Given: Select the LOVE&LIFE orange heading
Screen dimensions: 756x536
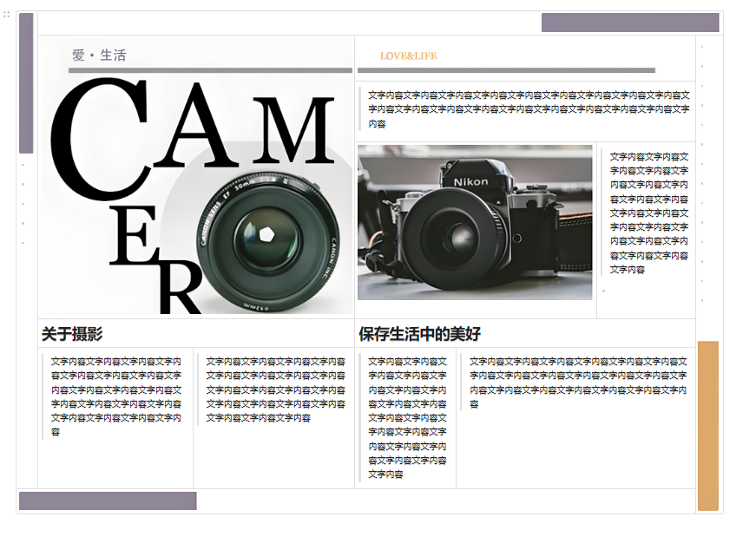Looking at the screenshot, I should click(x=408, y=56).
